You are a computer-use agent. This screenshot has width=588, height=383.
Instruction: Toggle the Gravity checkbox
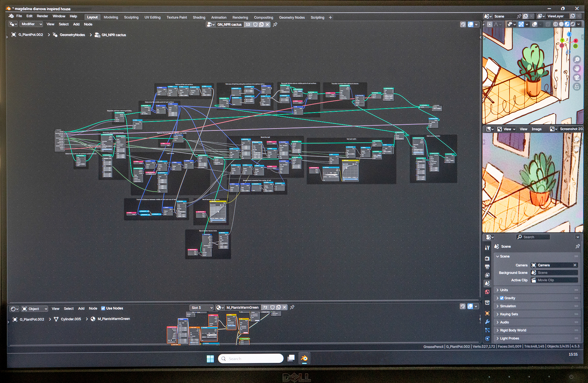[x=502, y=298]
